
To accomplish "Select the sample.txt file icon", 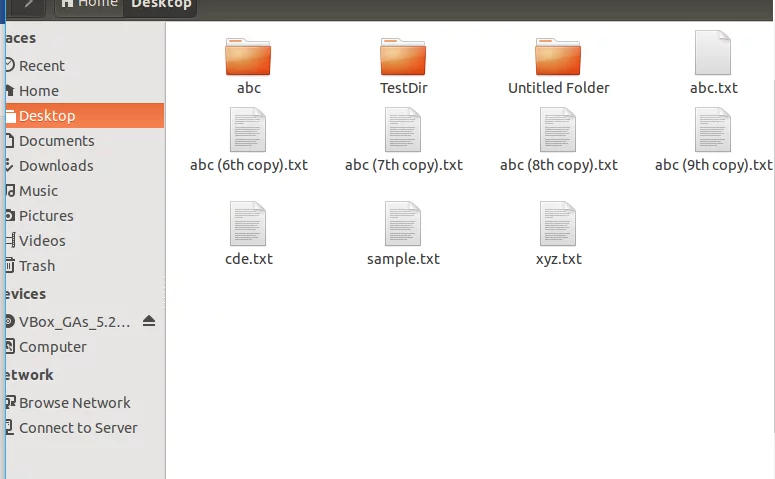I will (403, 224).
